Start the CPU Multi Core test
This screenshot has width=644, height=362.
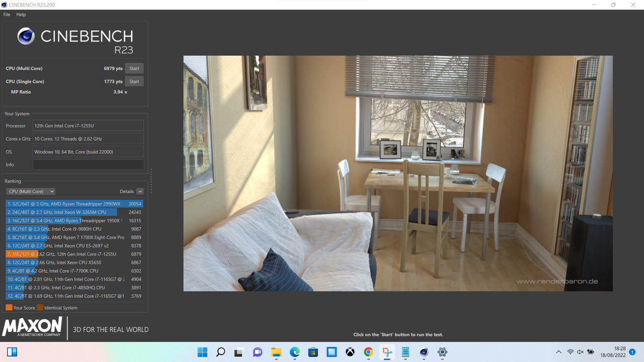(x=134, y=68)
